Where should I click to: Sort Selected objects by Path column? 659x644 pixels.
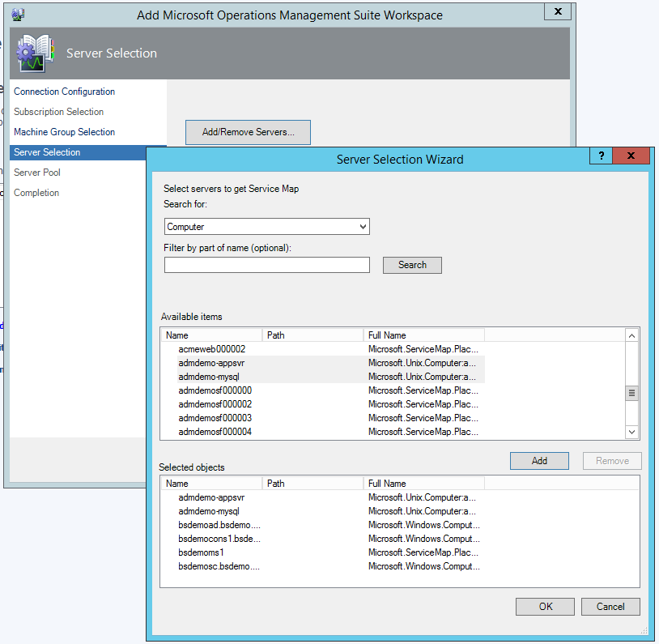tap(312, 484)
